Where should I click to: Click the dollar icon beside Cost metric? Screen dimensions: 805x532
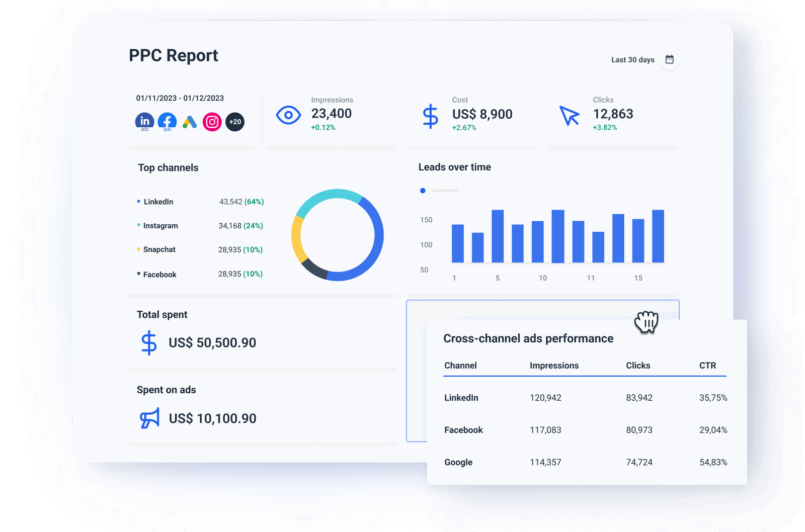[430, 117]
